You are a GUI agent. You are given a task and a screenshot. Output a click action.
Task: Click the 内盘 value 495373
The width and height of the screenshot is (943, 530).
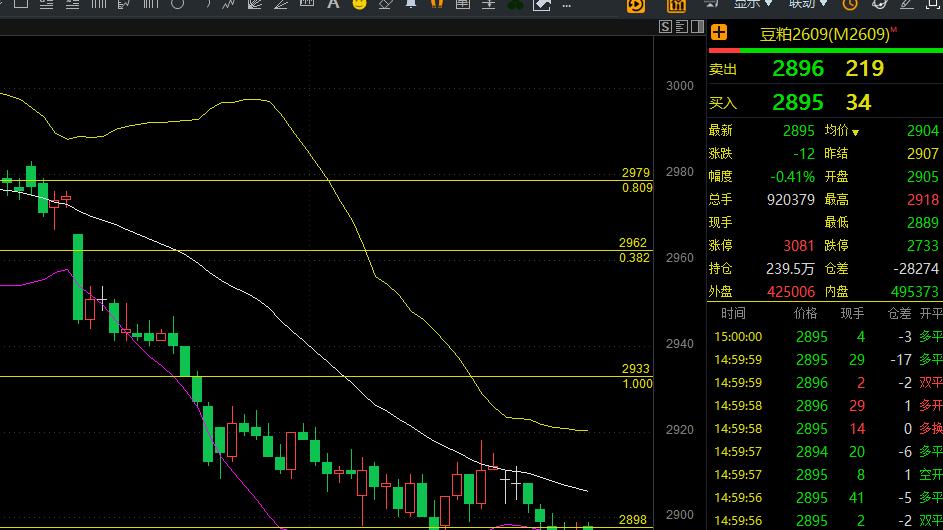pyautogui.click(x=915, y=292)
